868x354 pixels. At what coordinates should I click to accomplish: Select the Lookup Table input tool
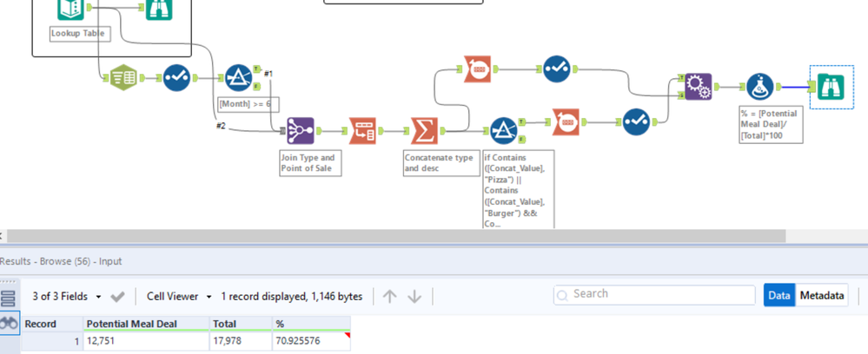click(x=71, y=10)
